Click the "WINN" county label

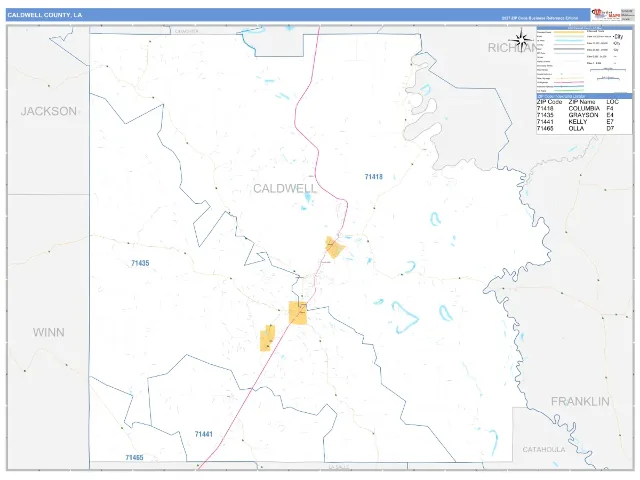[49, 332]
